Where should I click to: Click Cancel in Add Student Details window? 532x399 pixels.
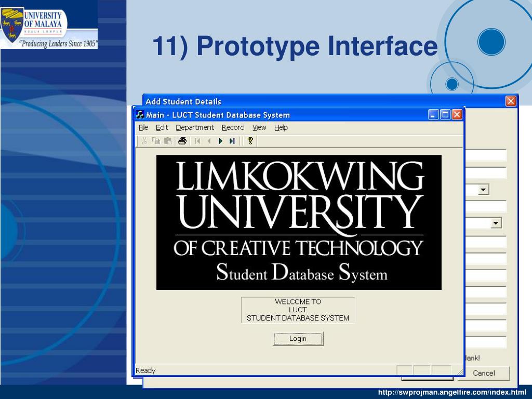click(x=484, y=373)
